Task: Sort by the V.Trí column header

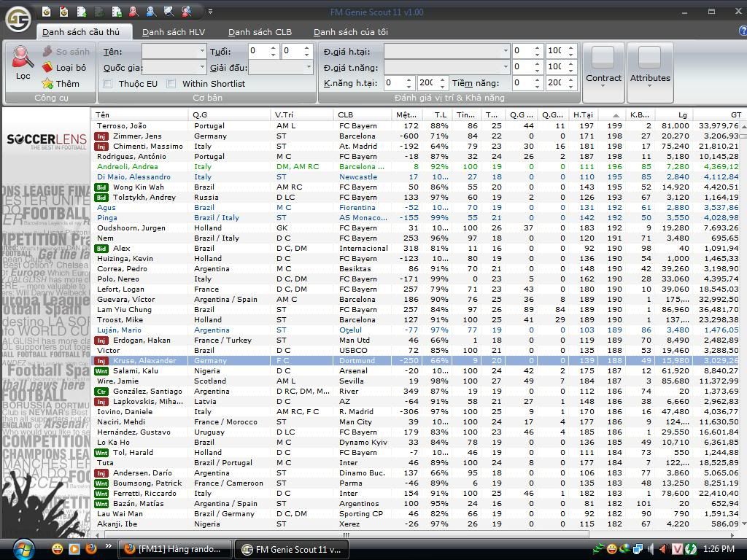Action: [302, 114]
